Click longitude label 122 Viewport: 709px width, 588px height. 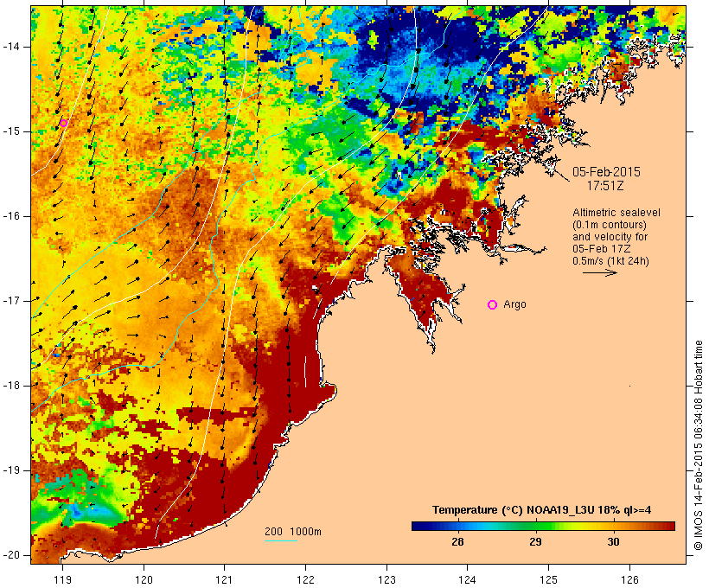point(306,580)
